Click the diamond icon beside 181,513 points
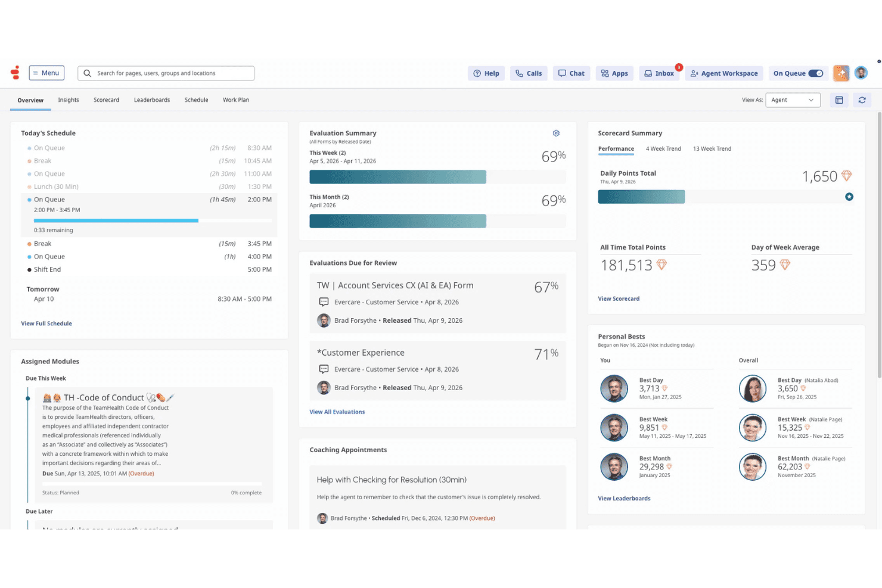The image size is (882, 588). (x=661, y=265)
